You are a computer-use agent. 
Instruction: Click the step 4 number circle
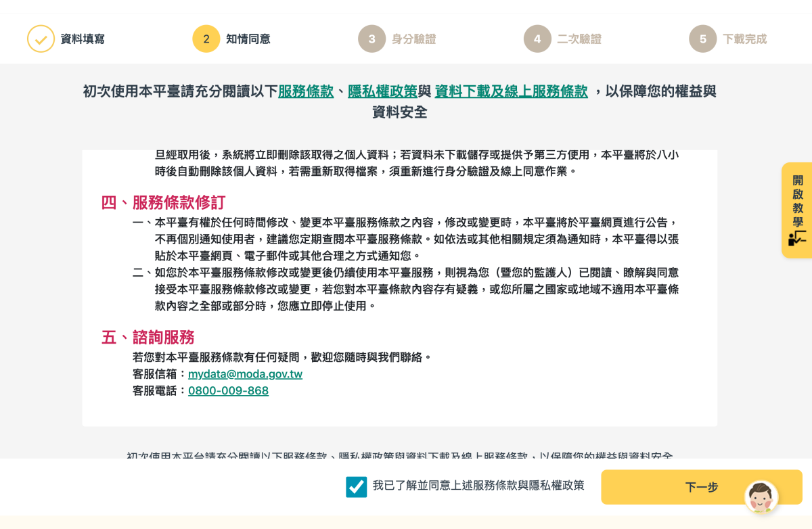[x=537, y=39]
